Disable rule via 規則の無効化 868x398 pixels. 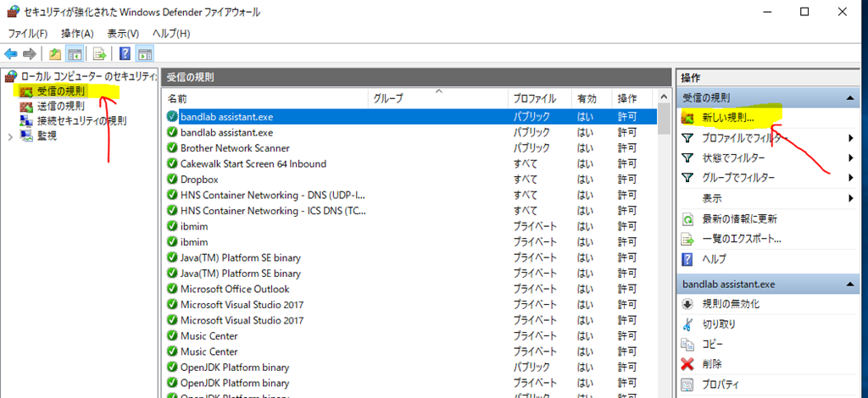pos(730,304)
